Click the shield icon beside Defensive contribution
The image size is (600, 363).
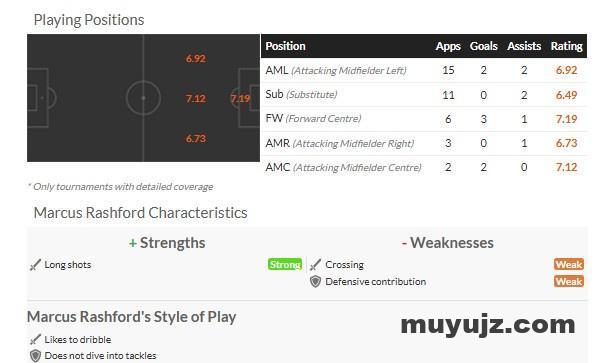[x=315, y=282]
